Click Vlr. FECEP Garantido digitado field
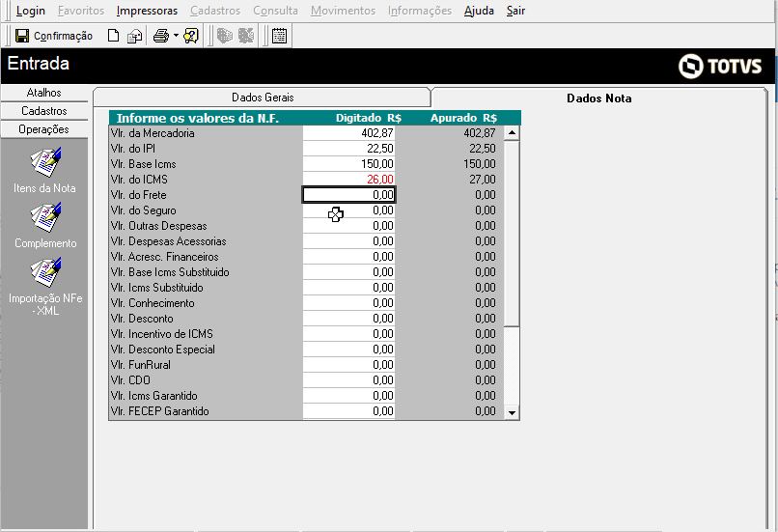This screenshot has width=778, height=532. point(348,411)
